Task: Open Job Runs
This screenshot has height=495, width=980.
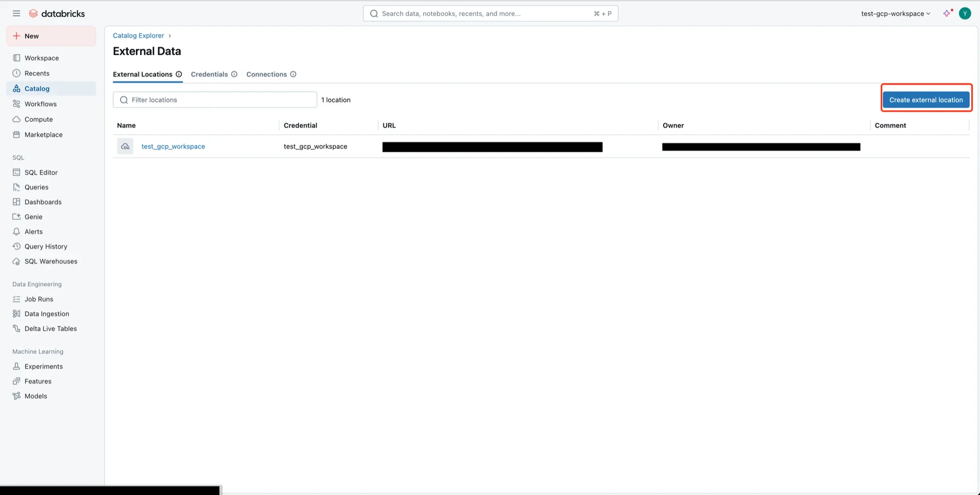Action: click(51, 299)
